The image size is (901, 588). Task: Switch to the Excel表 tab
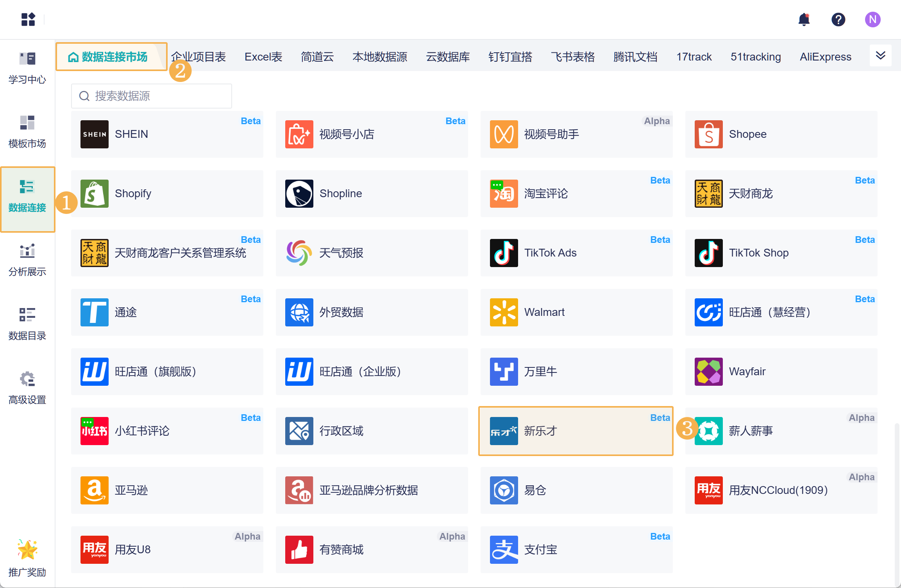tap(263, 57)
